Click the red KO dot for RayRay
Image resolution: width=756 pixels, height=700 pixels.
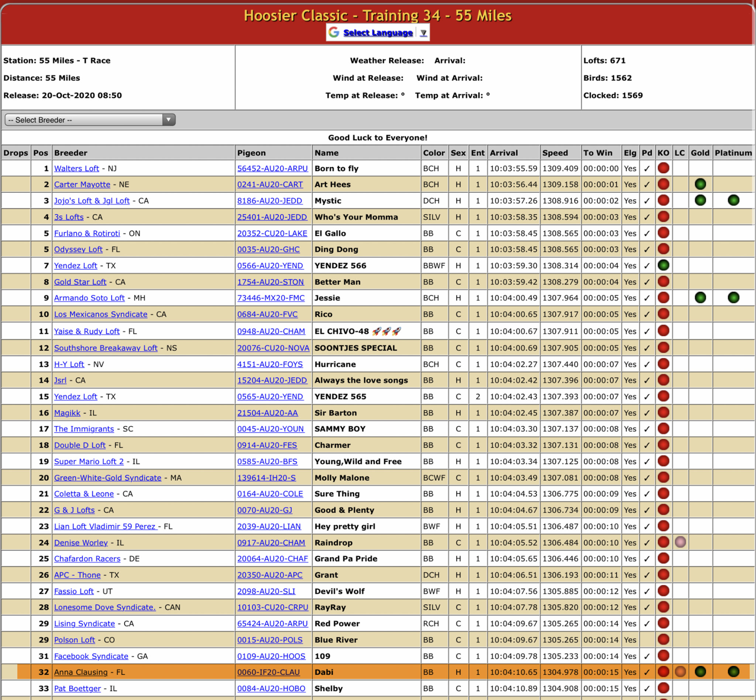tap(663, 607)
